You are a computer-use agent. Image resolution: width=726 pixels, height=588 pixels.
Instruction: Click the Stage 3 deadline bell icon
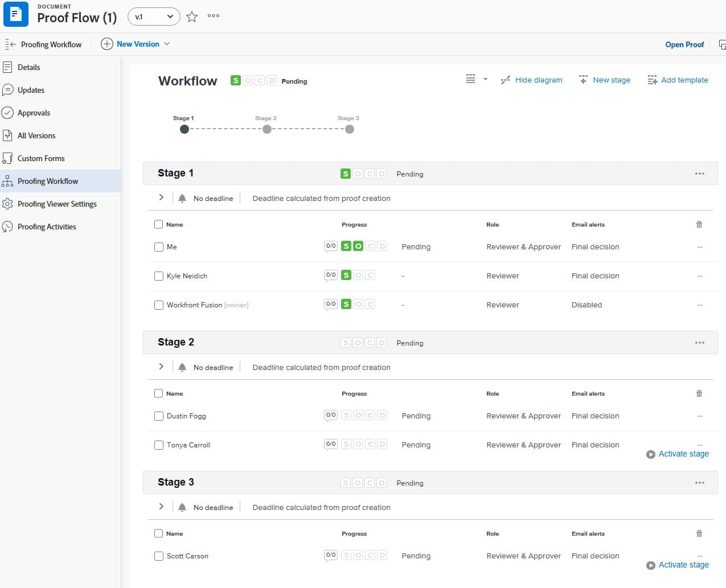182,507
